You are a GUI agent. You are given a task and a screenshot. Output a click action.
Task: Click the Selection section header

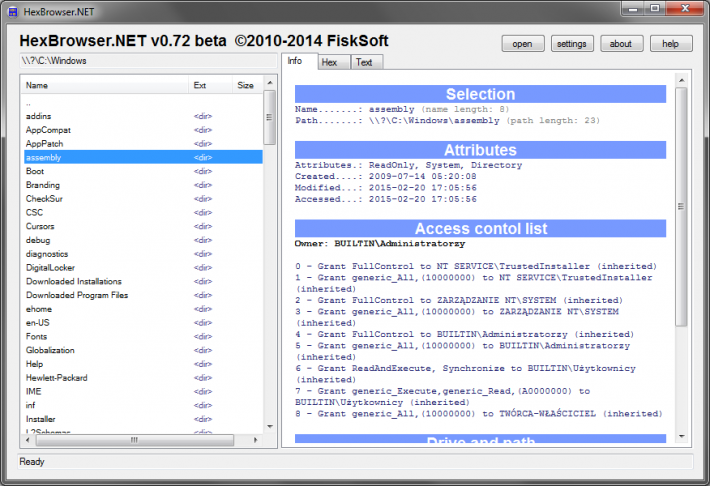[480, 94]
